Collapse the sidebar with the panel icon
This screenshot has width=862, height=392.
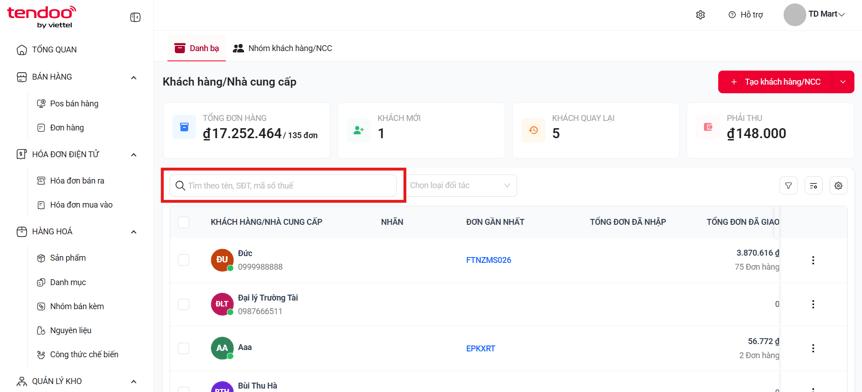[x=135, y=18]
